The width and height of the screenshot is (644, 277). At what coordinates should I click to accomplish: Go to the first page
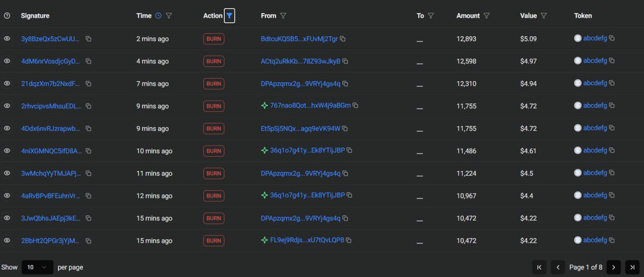coord(539,267)
